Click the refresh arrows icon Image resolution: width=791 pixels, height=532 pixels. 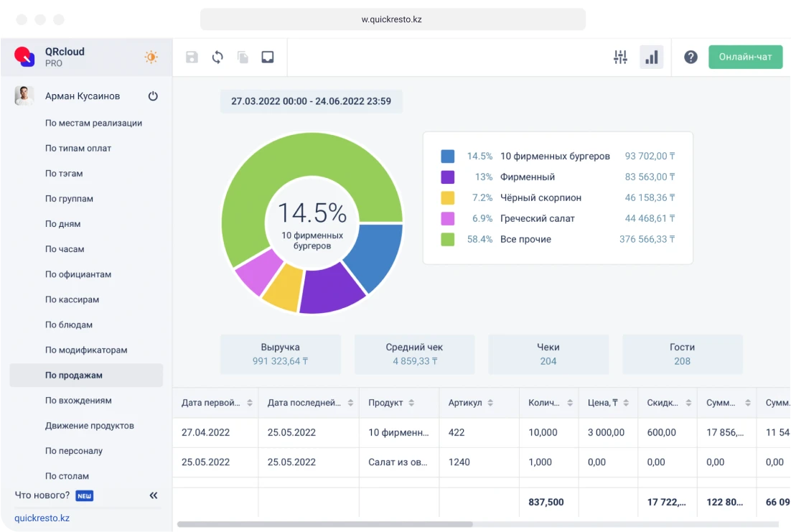coord(217,57)
